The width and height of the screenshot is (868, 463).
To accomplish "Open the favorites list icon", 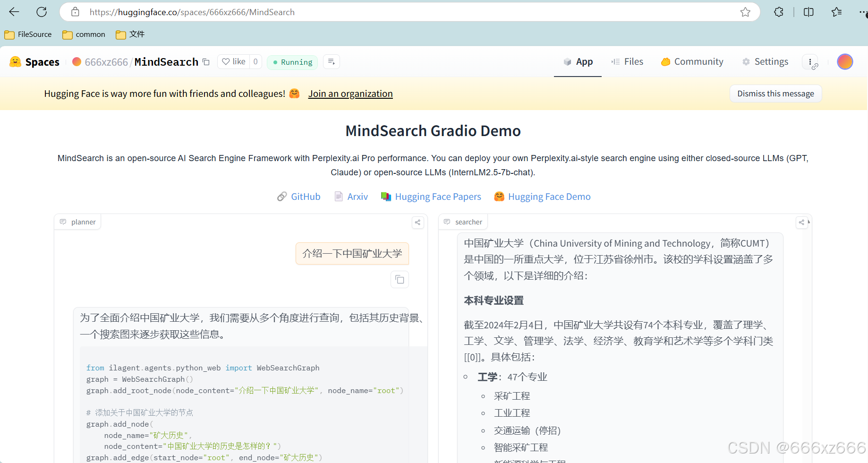I will click(x=836, y=12).
